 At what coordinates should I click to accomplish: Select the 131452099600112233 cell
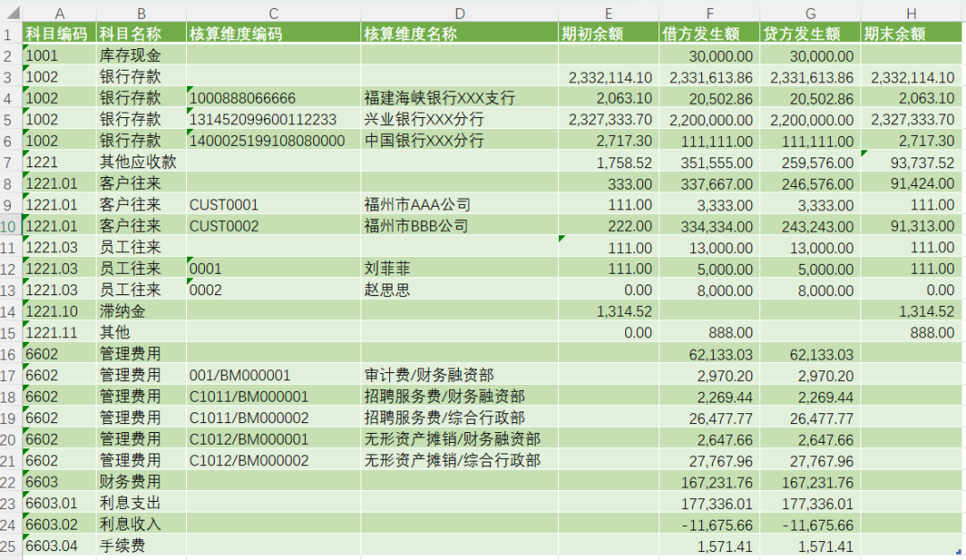point(274,120)
